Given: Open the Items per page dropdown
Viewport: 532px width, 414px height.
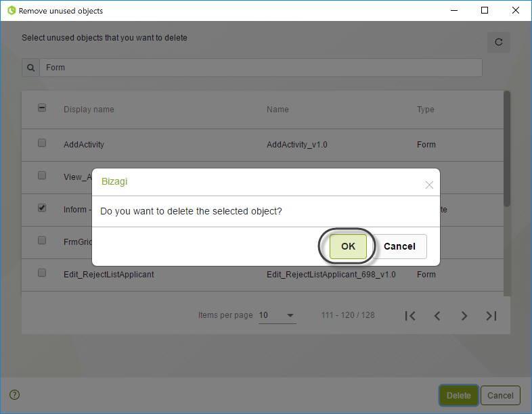Looking at the screenshot, I should [277, 315].
